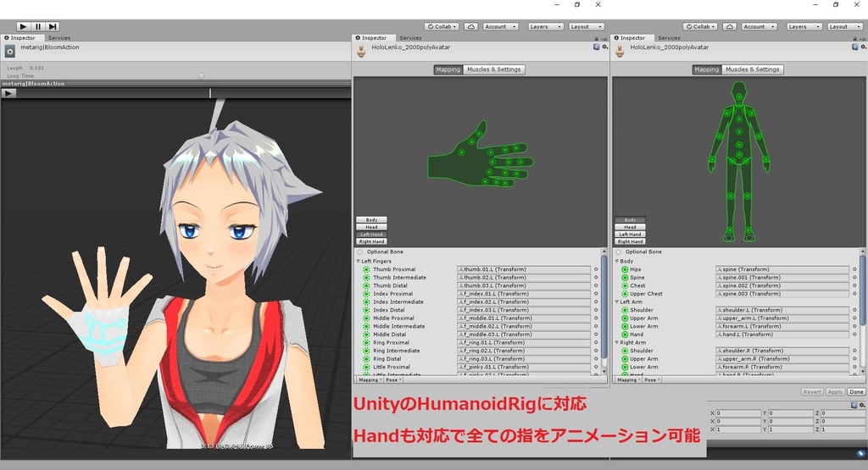Toggle the lock icon on middle Inspector tab bar
The width and height of the screenshot is (868, 470).
click(x=596, y=39)
